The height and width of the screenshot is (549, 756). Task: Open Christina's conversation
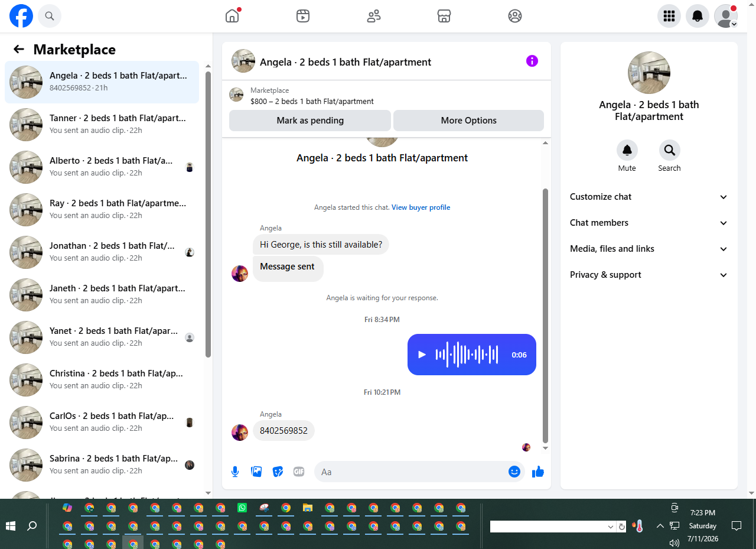click(x=102, y=380)
